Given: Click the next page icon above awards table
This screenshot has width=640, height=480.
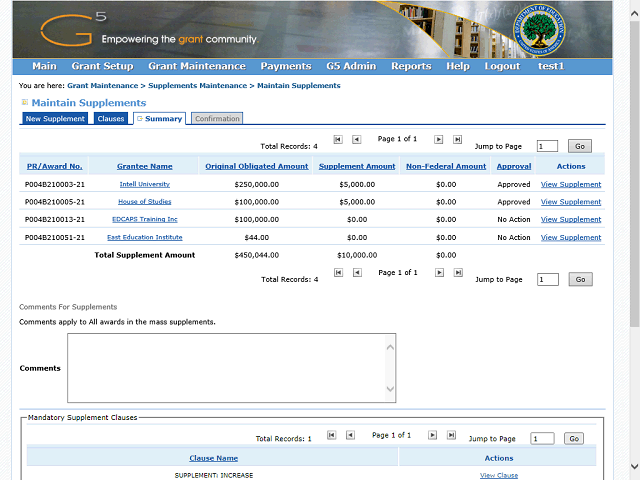Looking at the screenshot, I should pyautogui.click(x=438, y=140).
